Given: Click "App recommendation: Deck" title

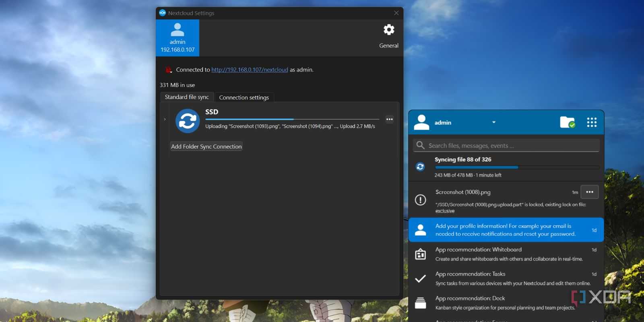Looking at the screenshot, I should (x=470, y=298).
